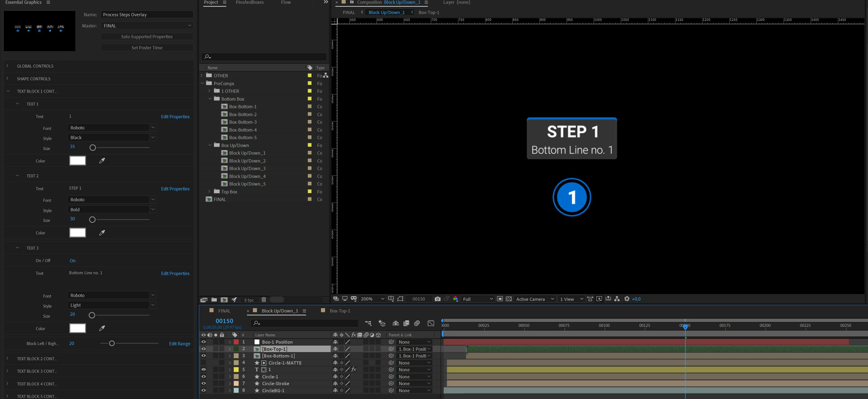The width and height of the screenshot is (868, 399).
Task: Open the Text 2 Style dropdown set to Bold
Action: (x=112, y=209)
